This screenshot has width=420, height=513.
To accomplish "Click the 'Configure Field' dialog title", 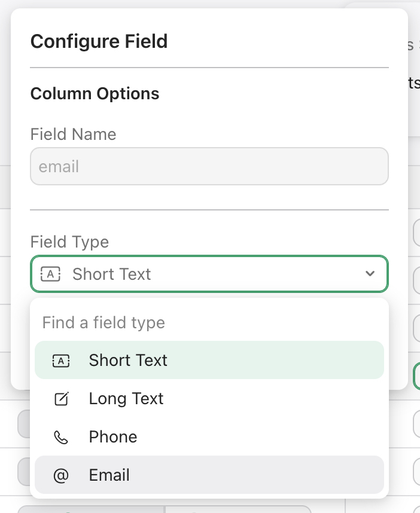I will click(99, 41).
